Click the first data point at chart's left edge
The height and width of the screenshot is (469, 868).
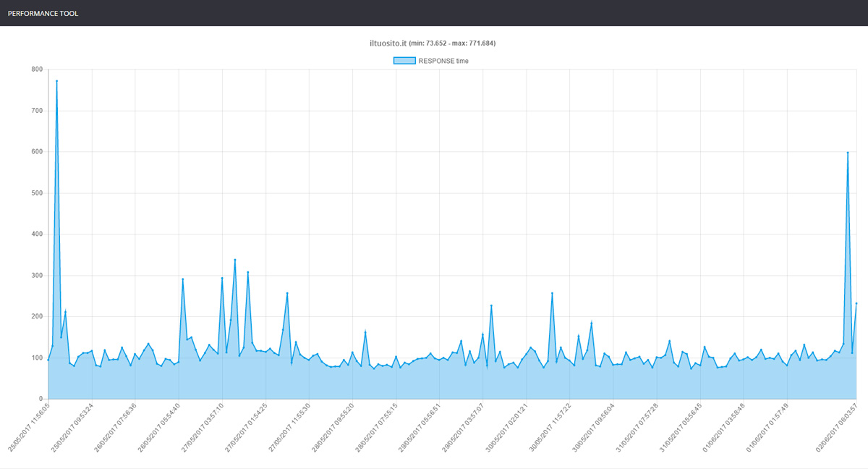pyautogui.click(x=48, y=360)
